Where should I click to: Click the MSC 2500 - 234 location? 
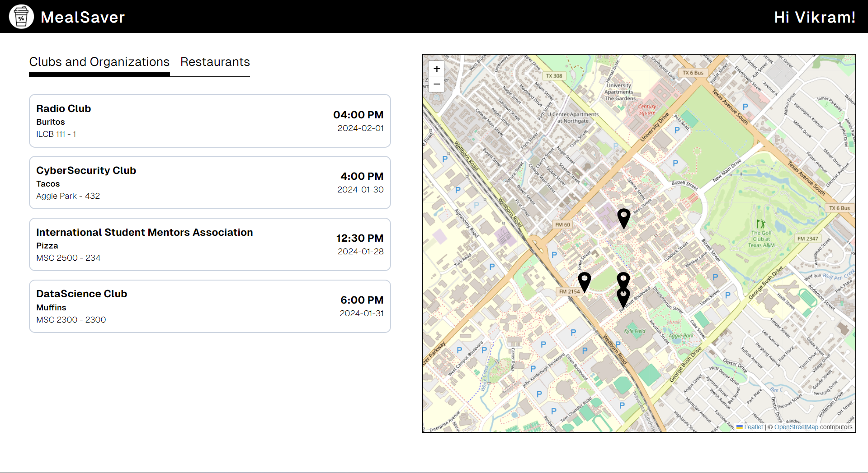click(68, 258)
